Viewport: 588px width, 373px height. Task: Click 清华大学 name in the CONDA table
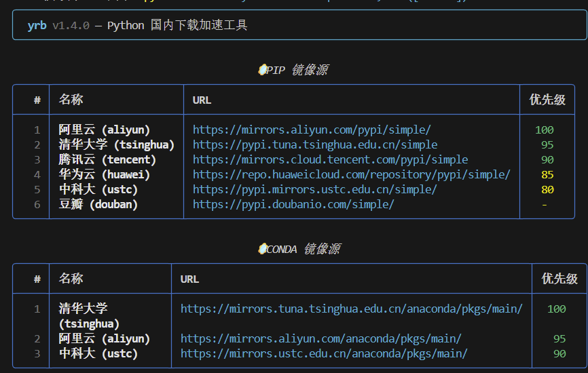[x=84, y=309]
